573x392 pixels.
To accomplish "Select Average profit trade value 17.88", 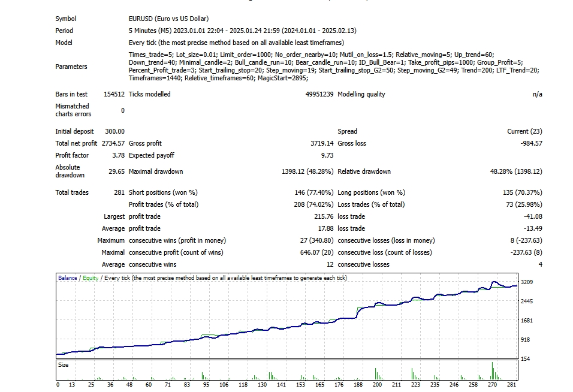I will pos(325,229).
